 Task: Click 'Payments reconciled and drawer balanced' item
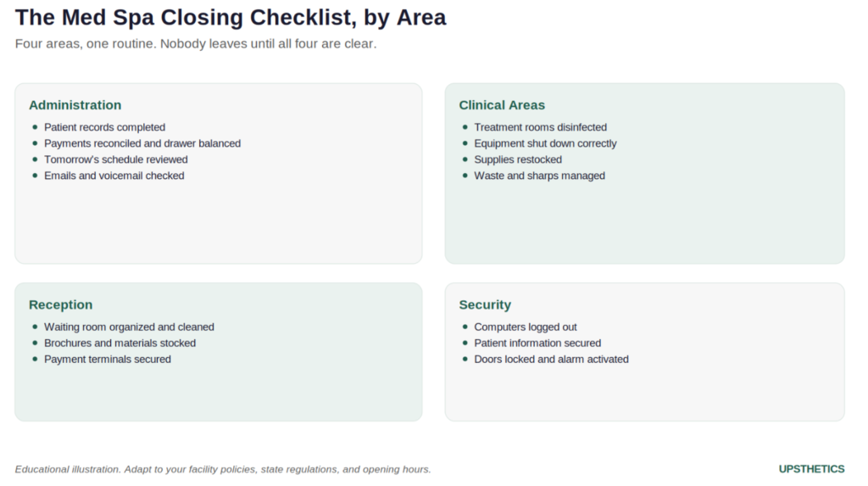(x=142, y=143)
